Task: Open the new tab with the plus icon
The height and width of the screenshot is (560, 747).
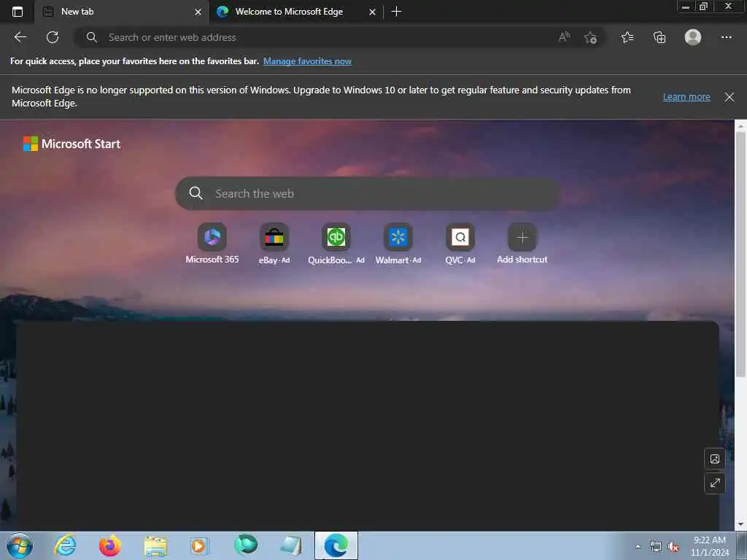Action: coord(396,12)
